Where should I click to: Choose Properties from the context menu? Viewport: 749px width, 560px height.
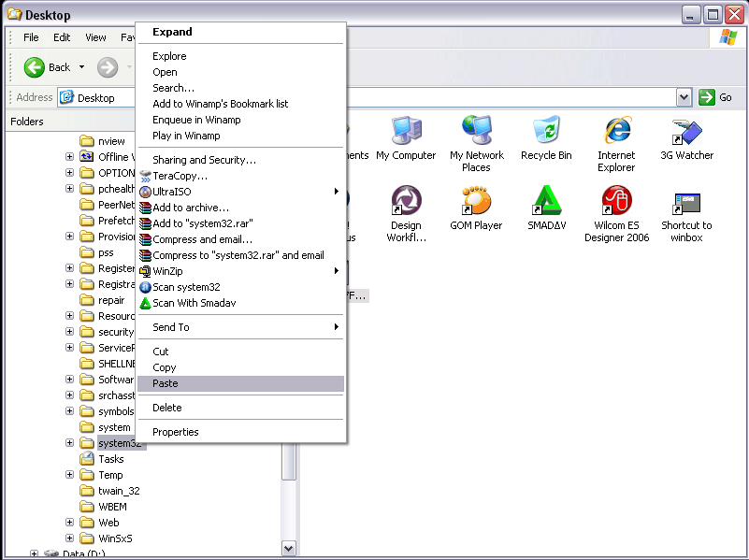tap(240, 432)
